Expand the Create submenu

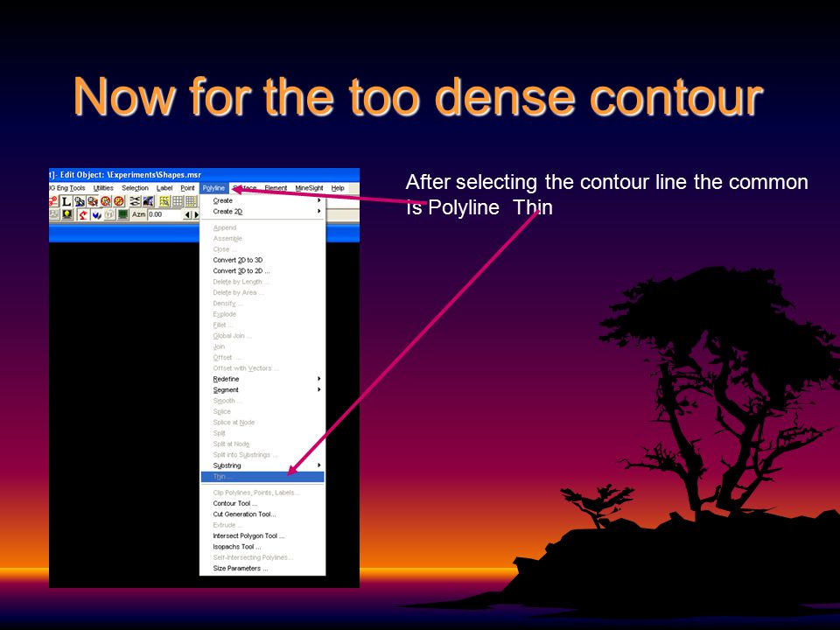(262, 200)
